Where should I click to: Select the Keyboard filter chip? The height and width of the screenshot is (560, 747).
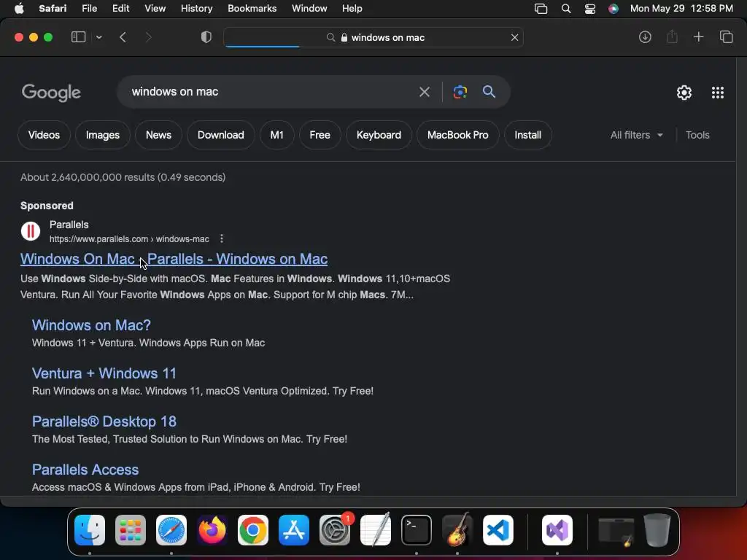click(x=379, y=135)
